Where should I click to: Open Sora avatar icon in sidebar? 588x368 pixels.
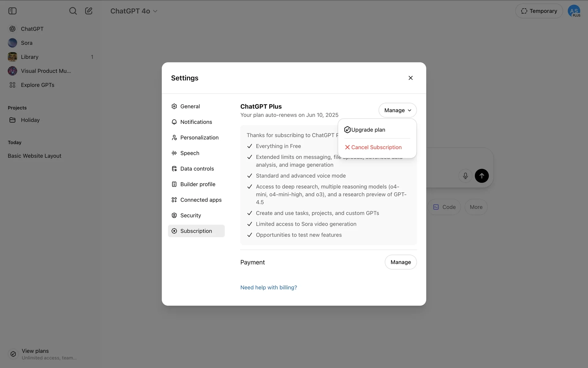13,43
